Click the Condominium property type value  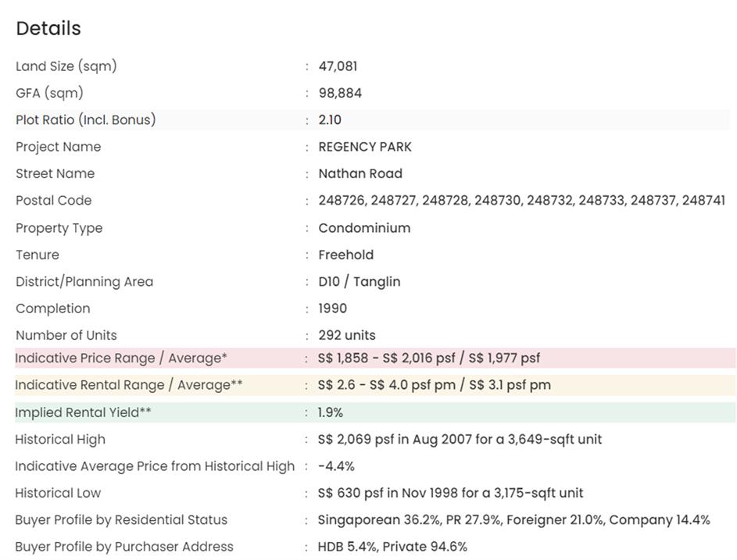point(364,228)
